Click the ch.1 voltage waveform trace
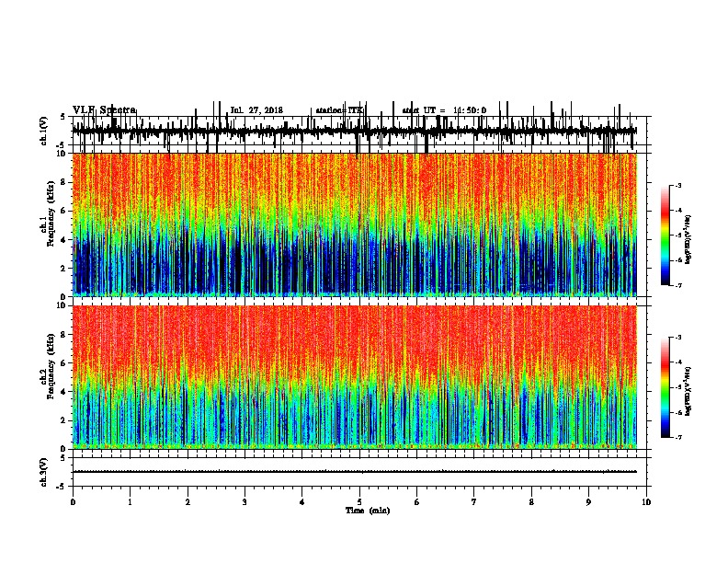 [355, 131]
